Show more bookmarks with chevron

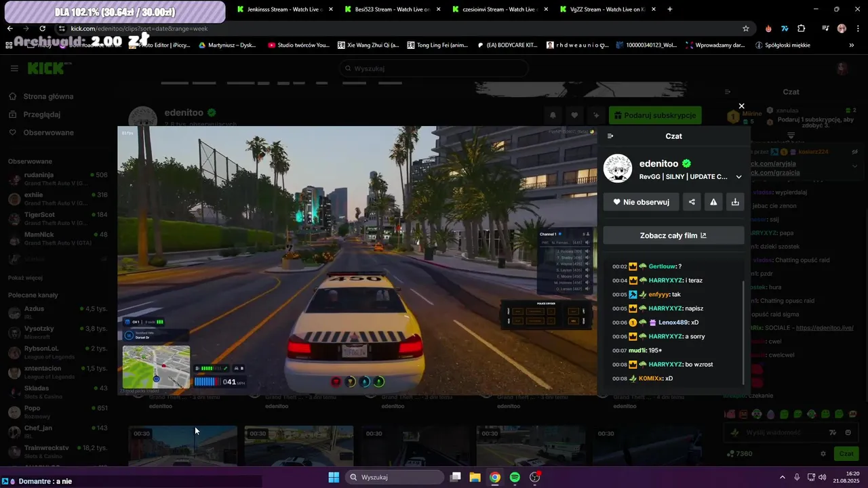[852, 45]
